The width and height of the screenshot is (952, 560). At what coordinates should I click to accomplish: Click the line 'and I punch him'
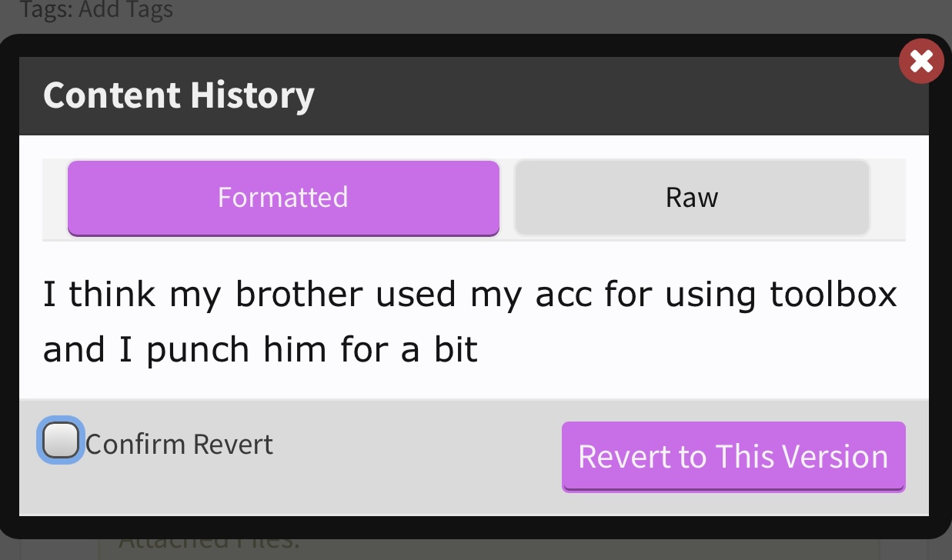260,351
